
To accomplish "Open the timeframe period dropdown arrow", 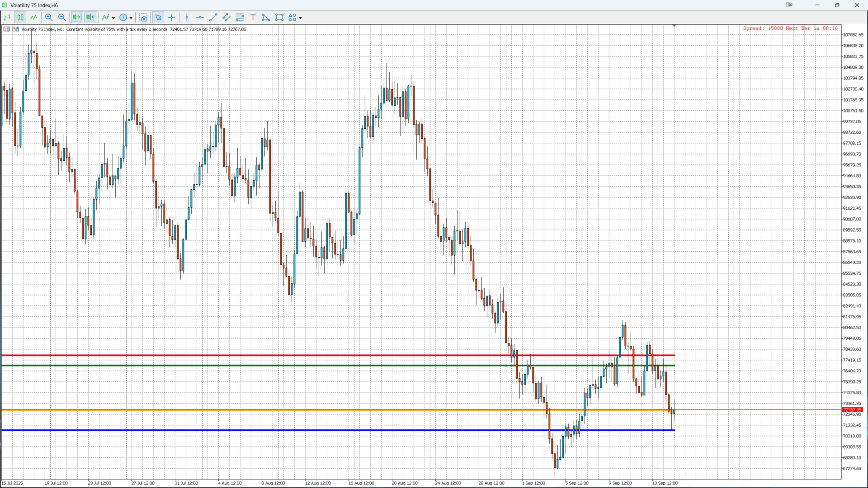I will click(x=131, y=18).
